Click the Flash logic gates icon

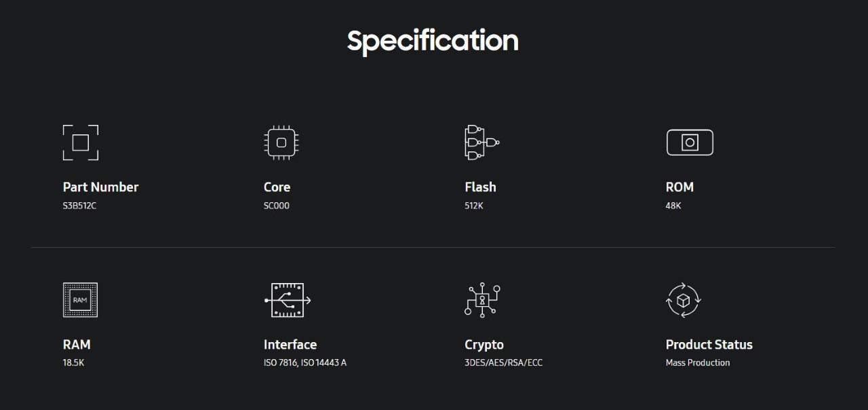click(x=482, y=143)
